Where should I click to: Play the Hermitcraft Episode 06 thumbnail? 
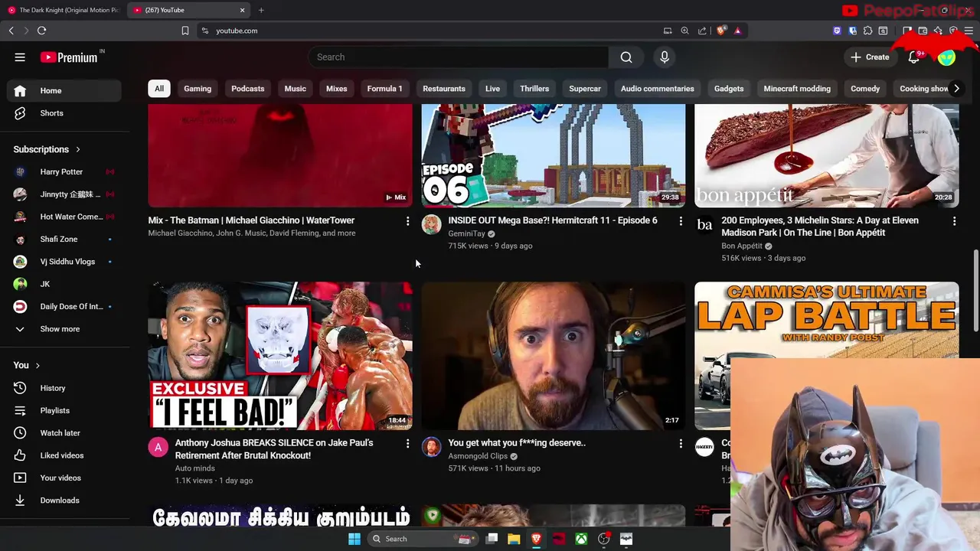click(x=554, y=156)
